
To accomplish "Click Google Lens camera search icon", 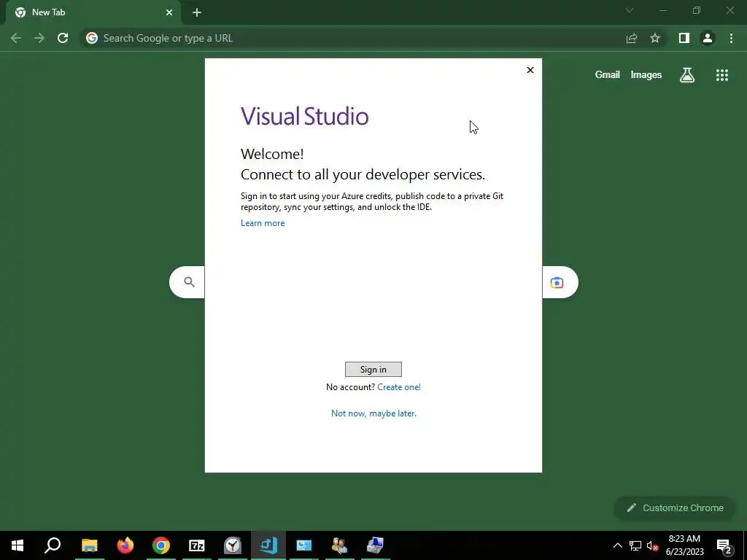I will click(557, 282).
